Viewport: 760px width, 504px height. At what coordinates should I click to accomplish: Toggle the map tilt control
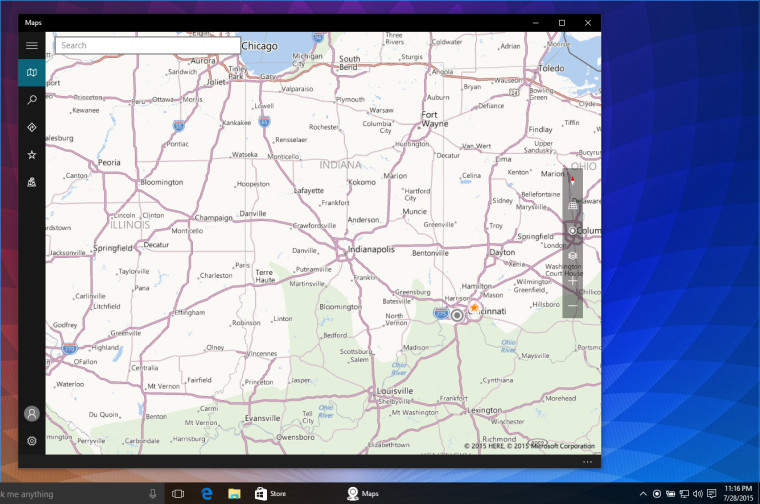click(x=572, y=205)
